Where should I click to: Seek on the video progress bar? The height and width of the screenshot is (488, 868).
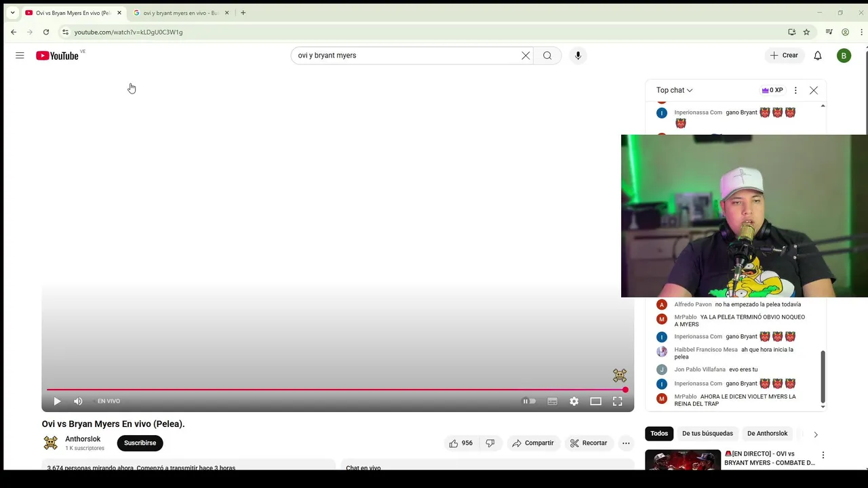tap(336, 390)
